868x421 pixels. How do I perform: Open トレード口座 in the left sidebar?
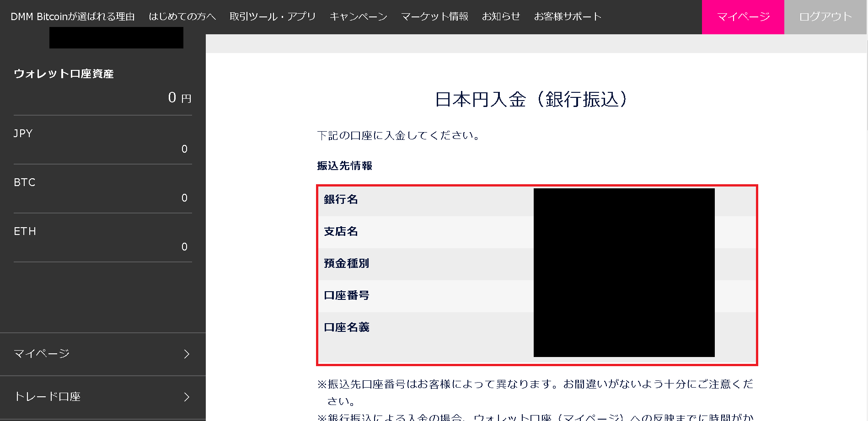pos(102,397)
